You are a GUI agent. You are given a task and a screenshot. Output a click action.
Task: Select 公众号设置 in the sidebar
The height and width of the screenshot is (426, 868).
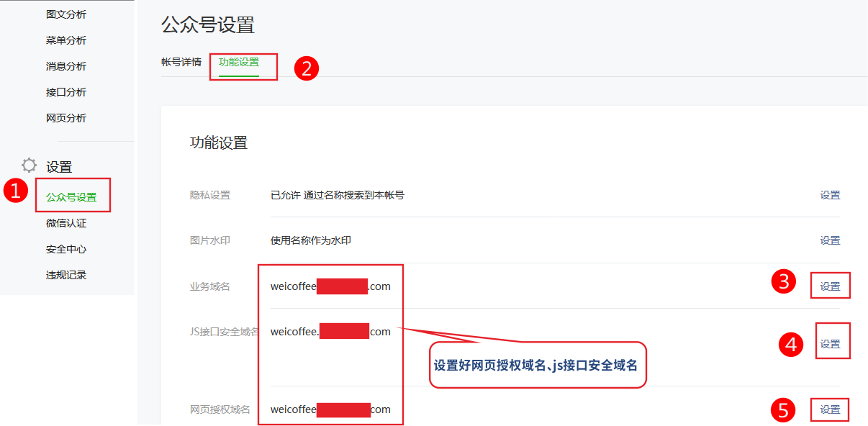[x=71, y=197]
